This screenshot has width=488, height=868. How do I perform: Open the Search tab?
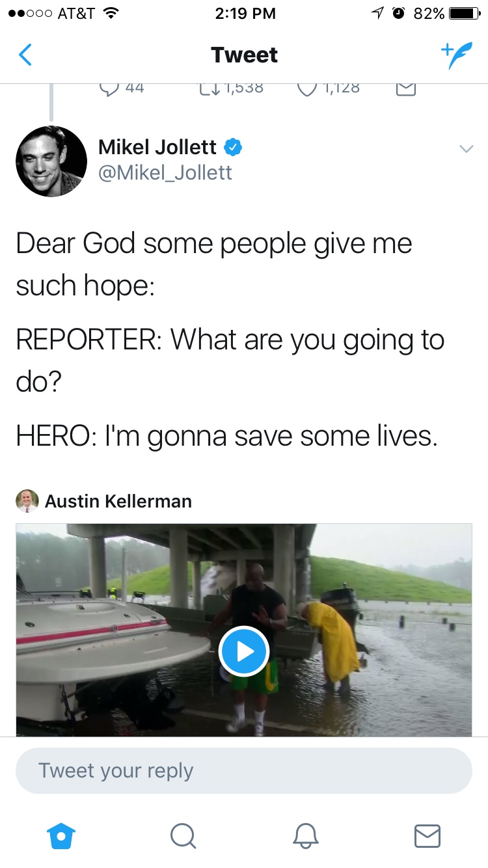183,835
